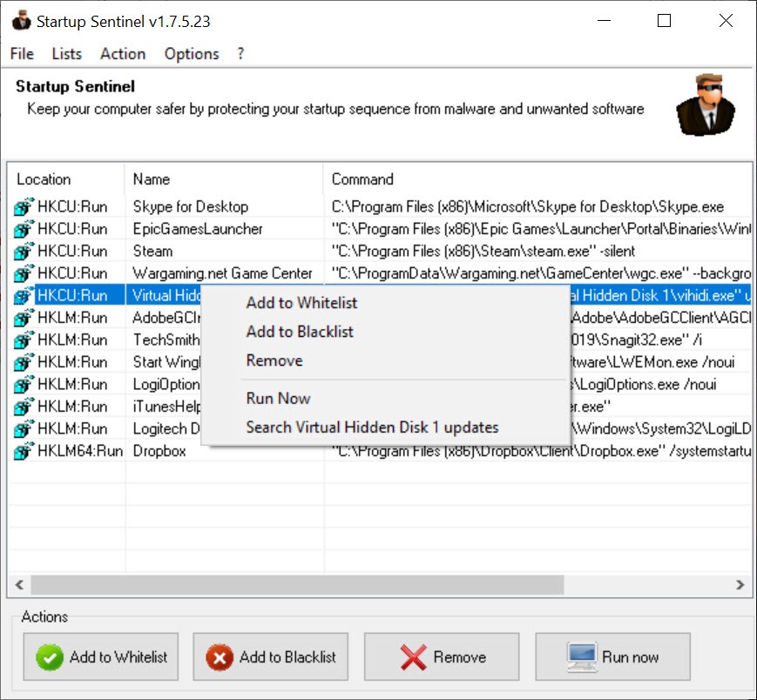Open the ? help menu
The width and height of the screenshot is (757, 700).
point(240,54)
